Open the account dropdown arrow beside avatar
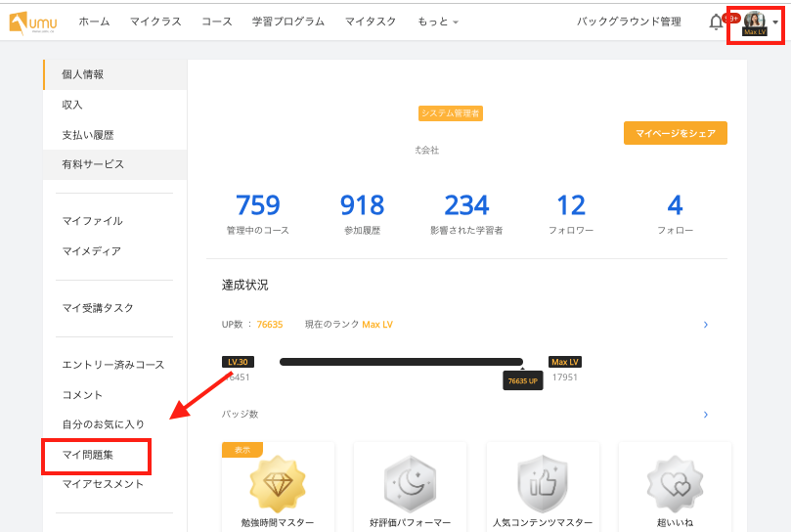This screenshot has width=791, height=532. click(775, 22)
